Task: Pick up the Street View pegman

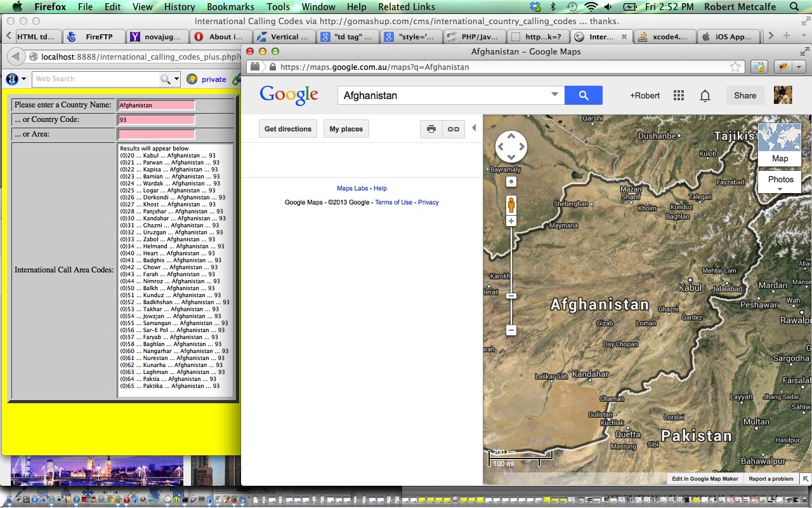Action: click(511, 205)
